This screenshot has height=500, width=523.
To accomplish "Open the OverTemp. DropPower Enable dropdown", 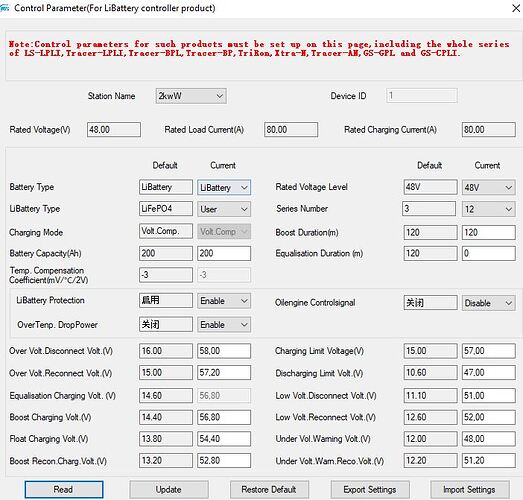I will tap(224, 325).
